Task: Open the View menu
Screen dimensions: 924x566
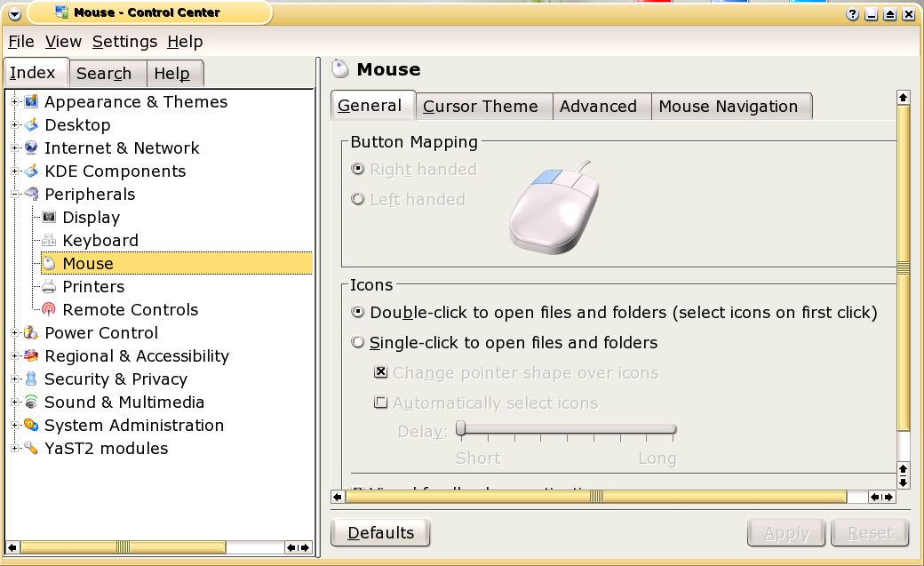Action: [63, 41]
